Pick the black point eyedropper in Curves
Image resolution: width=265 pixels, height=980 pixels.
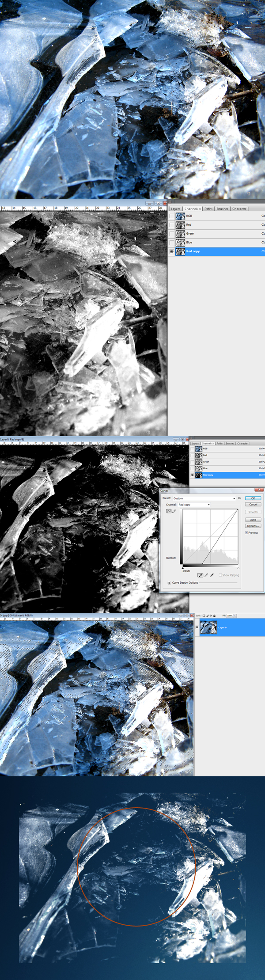click(200, 575)
